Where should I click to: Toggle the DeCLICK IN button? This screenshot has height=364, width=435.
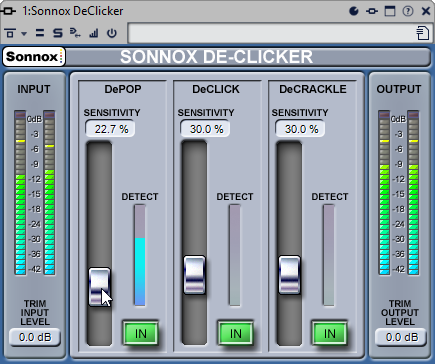(235, 333)
